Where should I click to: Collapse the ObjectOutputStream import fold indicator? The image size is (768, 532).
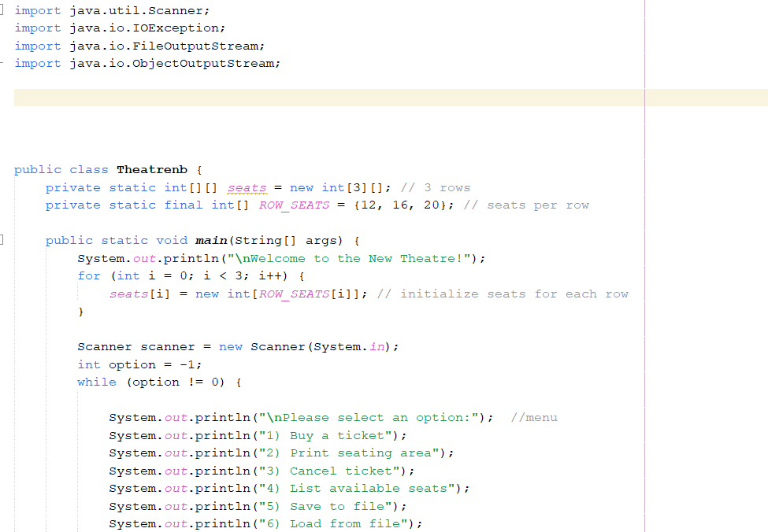click(x=2, y=63)
